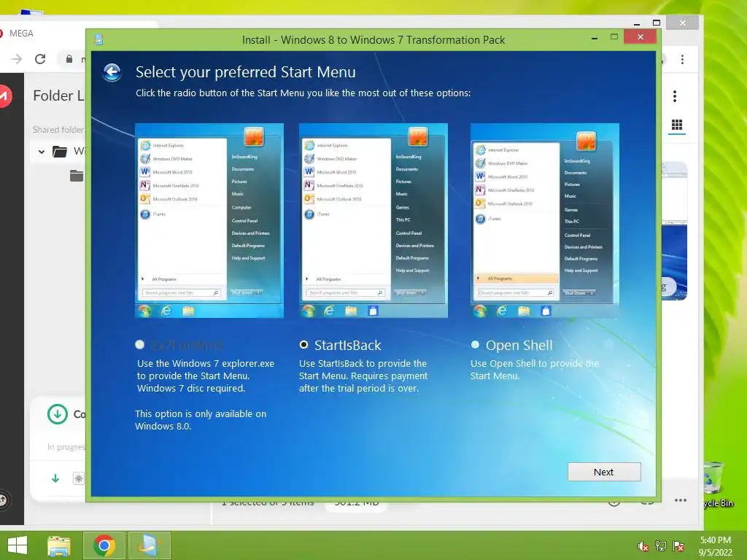Screen dimensions: 747x560
Task: Click the StartIsBack Start Menu preview
Action: tap(373, 220)
